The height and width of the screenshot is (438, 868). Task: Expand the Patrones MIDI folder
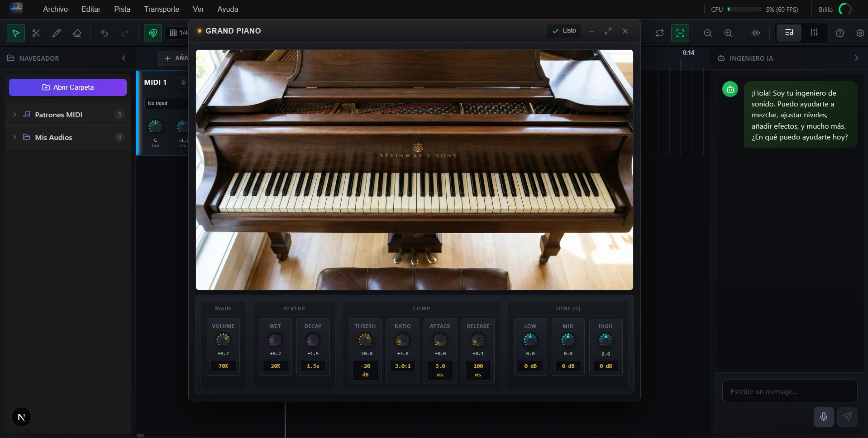[14, 115]
